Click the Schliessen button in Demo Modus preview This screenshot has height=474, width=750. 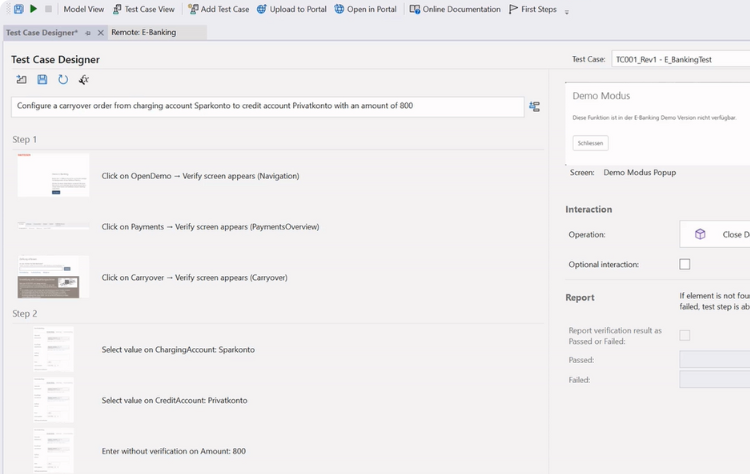coord(590,143)
